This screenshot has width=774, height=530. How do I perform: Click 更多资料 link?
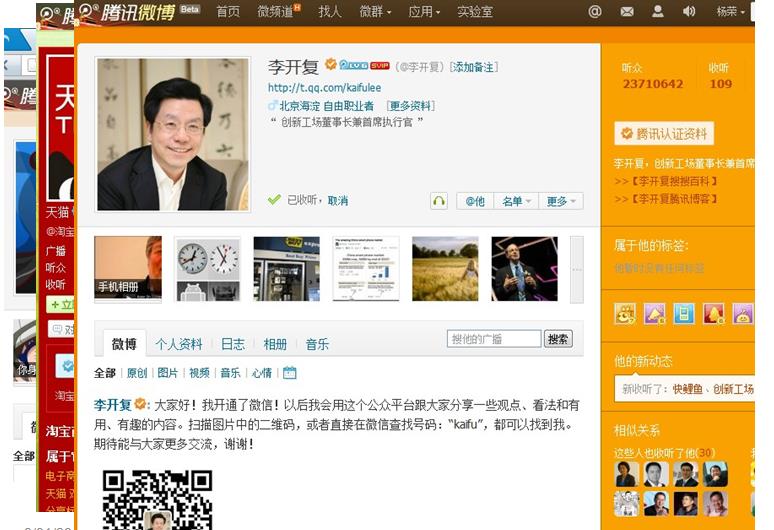410,106
